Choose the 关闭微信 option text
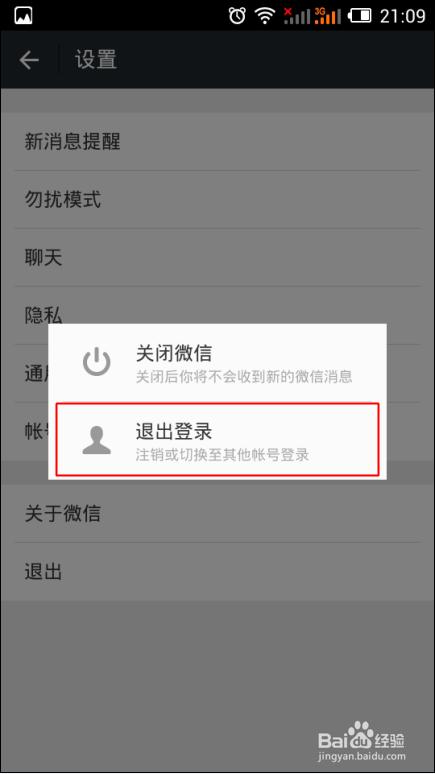The width and height of the screenshot is (435, 774). pyautogui.click(x=174, y=353)
